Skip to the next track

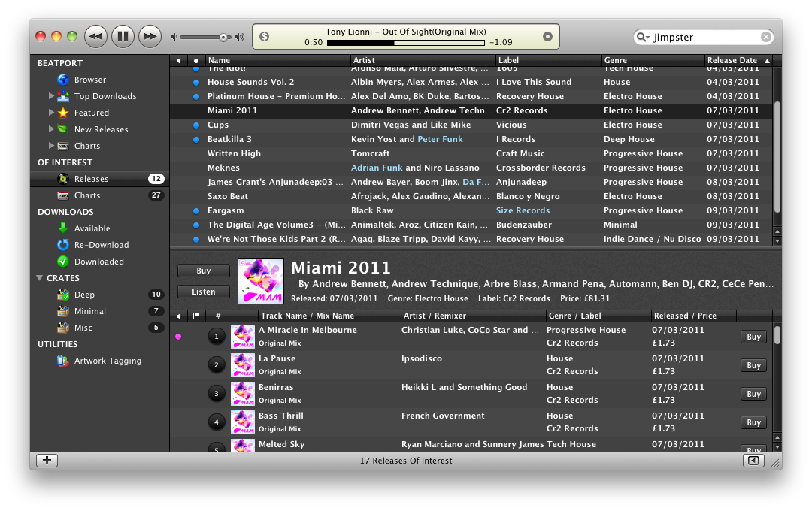150,35
